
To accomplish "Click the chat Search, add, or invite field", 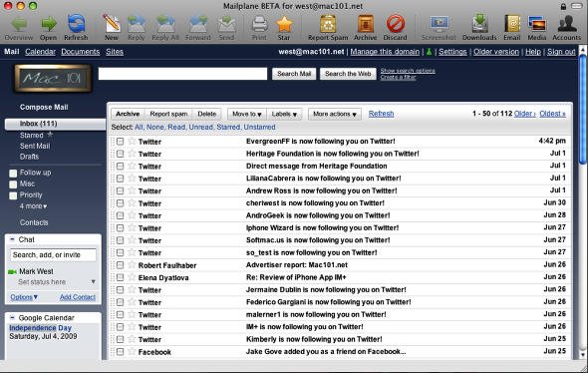I will [53, 255].
